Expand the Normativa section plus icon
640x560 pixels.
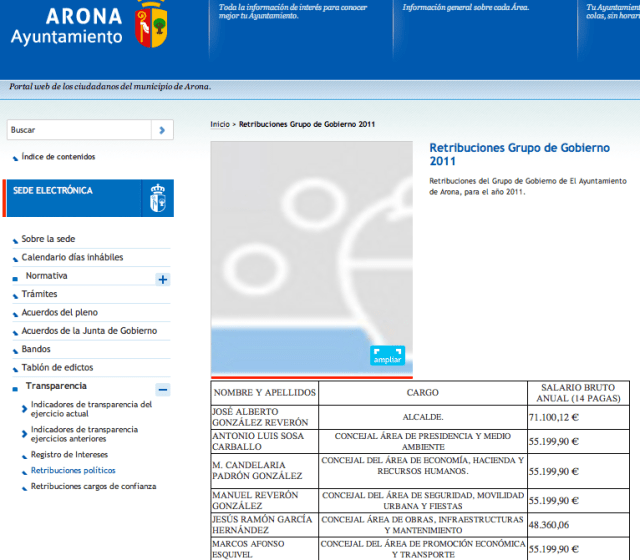coord(163,279)
